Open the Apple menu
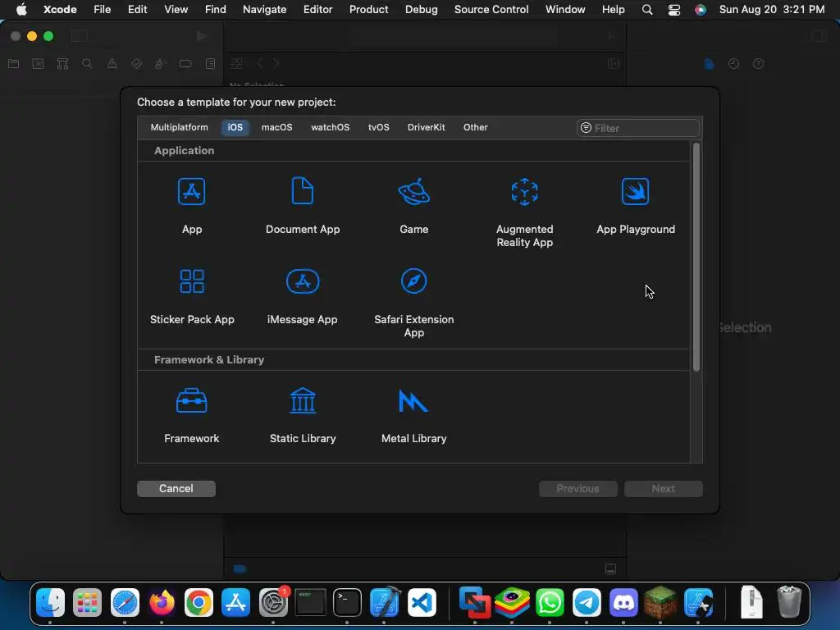Screen dimensions: 840x630 tap(21, 10)
